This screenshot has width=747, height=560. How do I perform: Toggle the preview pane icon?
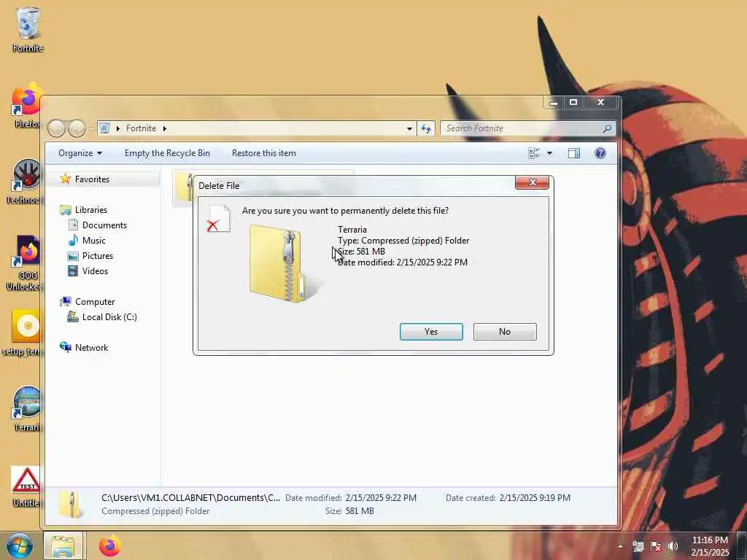[574, 153]
